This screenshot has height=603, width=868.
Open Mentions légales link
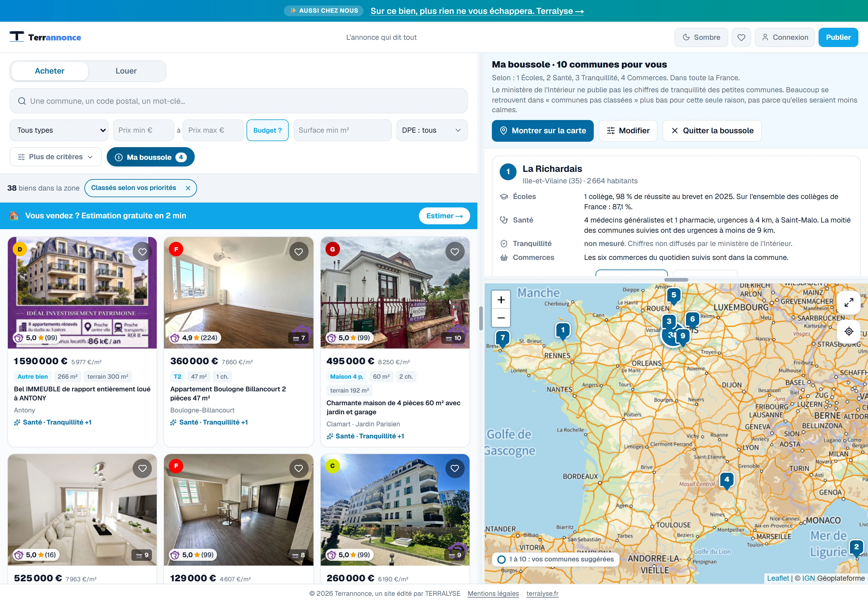[493, 594]
